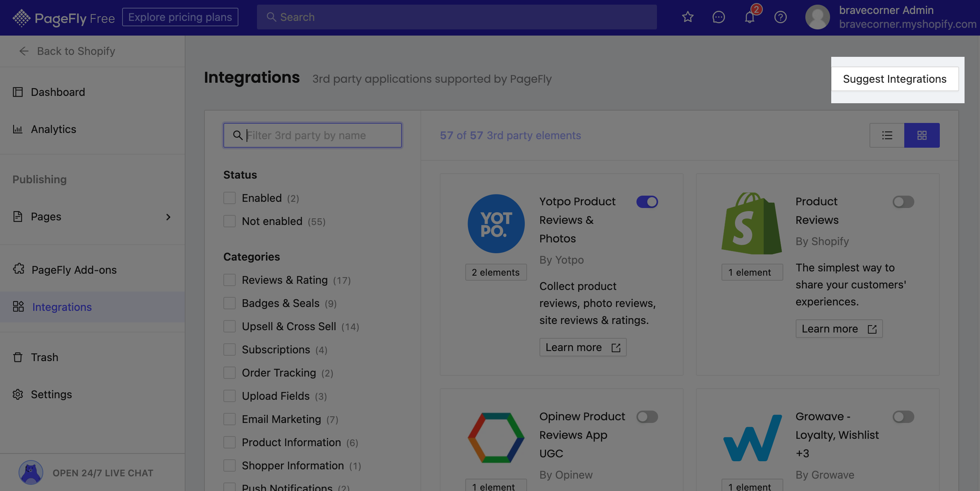Switch to grid view
Image resolution: width=980 pixels, height=491 pixels.
click(922, 135)
